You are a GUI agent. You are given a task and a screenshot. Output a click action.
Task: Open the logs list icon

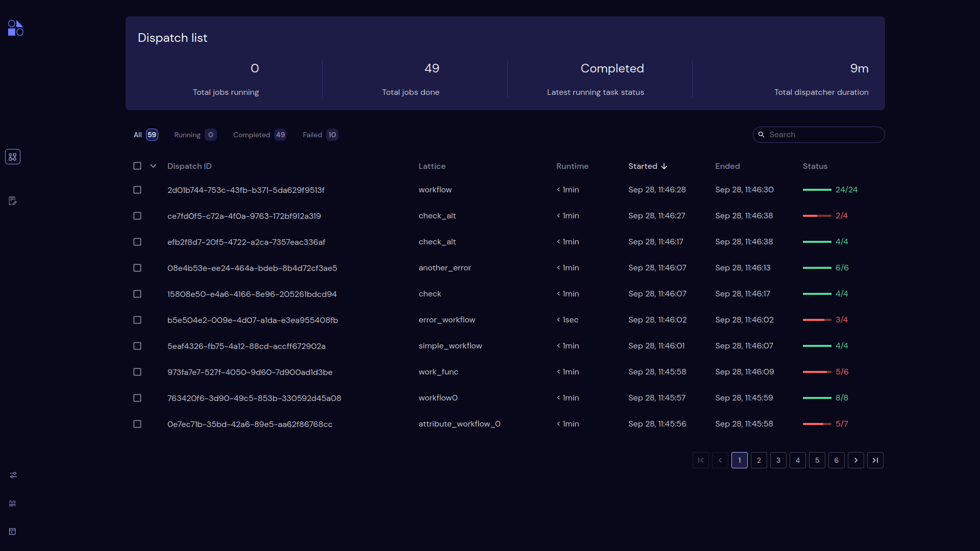click(x=13, y=504)
